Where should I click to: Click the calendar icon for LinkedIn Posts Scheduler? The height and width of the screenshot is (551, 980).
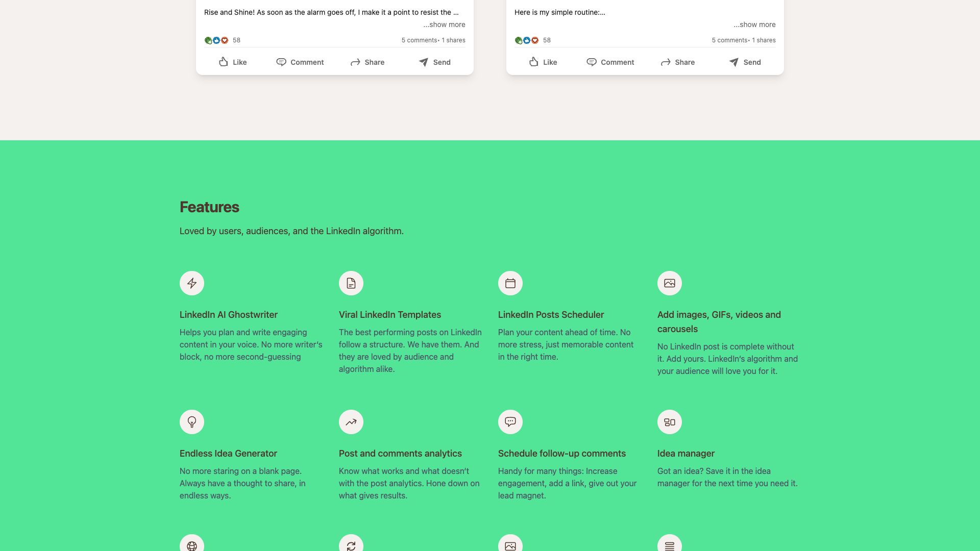coord(510,283)
